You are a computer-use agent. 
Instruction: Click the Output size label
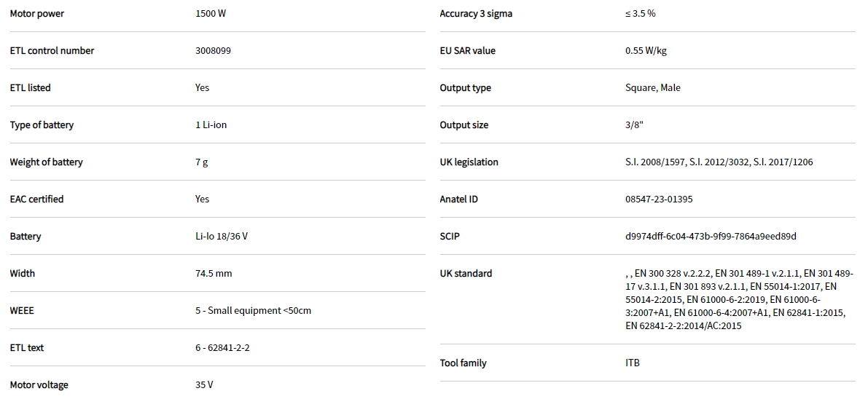[464, 125]
